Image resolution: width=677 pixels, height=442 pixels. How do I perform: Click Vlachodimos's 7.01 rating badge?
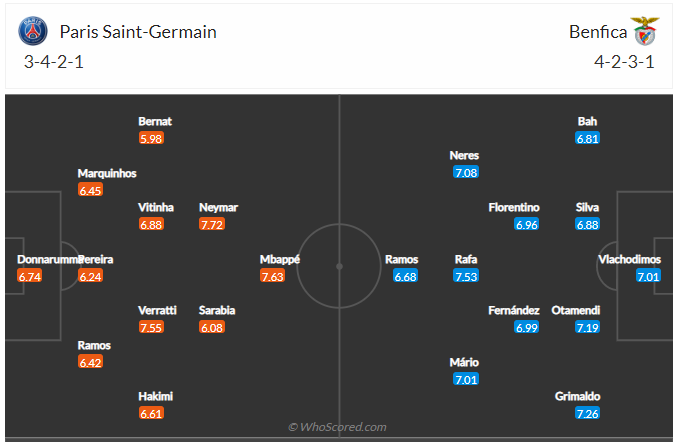pos(648,276)
